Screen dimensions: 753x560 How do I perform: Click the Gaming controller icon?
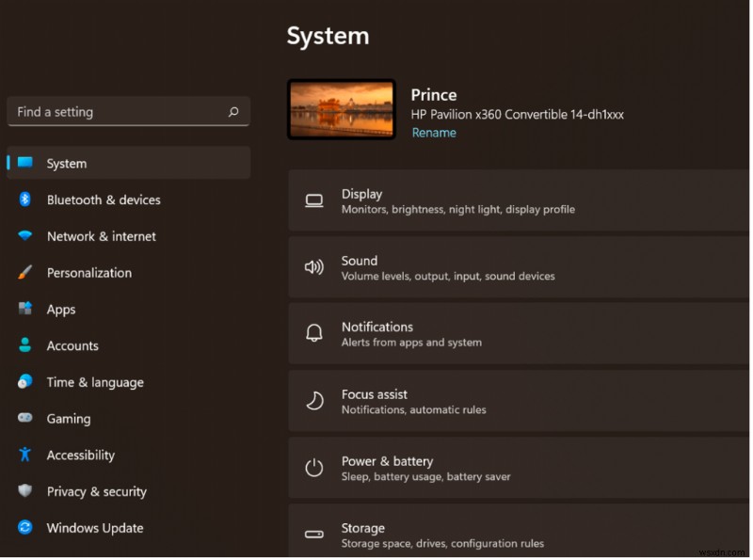[x=25, y=419]
